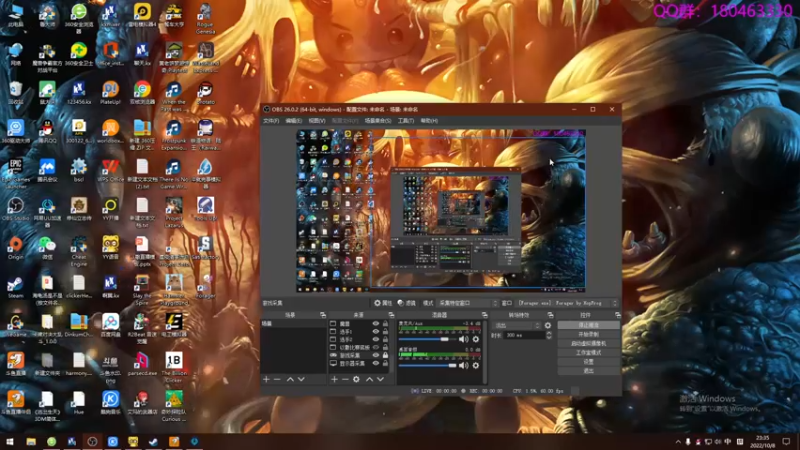Add a new scene with the plus icon
The width and height of the screenshot is (800, 450).
point(266,380)
